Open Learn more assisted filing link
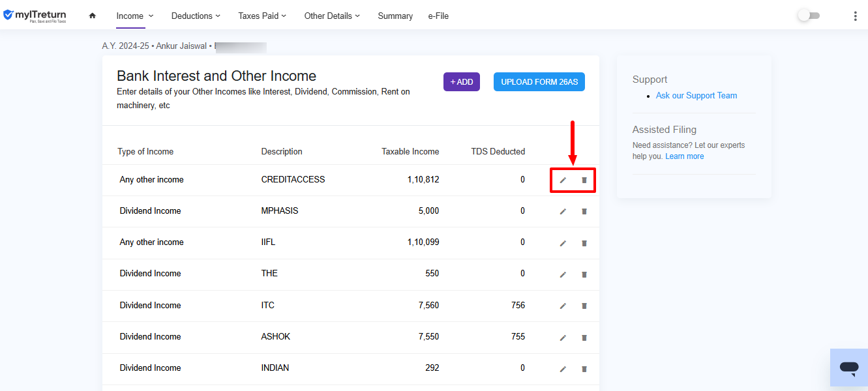The image size is (868, 391). tap(685, 156)
